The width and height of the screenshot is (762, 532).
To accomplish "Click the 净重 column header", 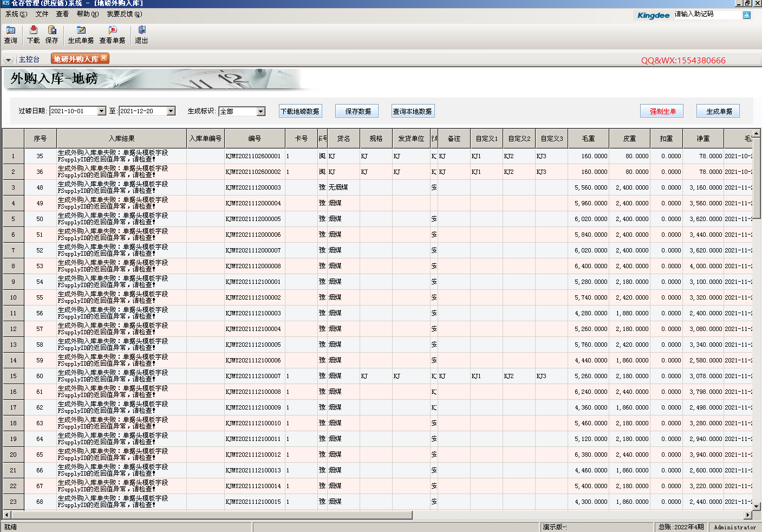I will coord(703,139).
